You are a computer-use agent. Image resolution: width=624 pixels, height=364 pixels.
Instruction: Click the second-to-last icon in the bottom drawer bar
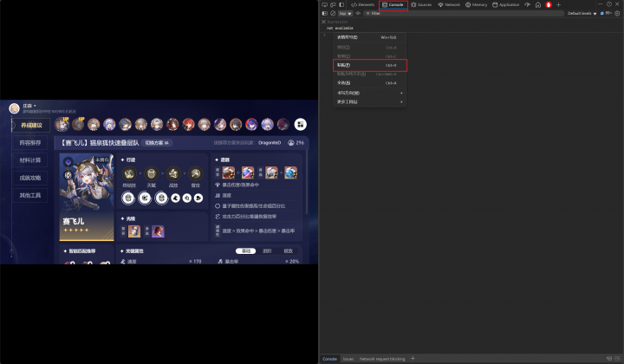pyautogui.click(x=609, y=359)
